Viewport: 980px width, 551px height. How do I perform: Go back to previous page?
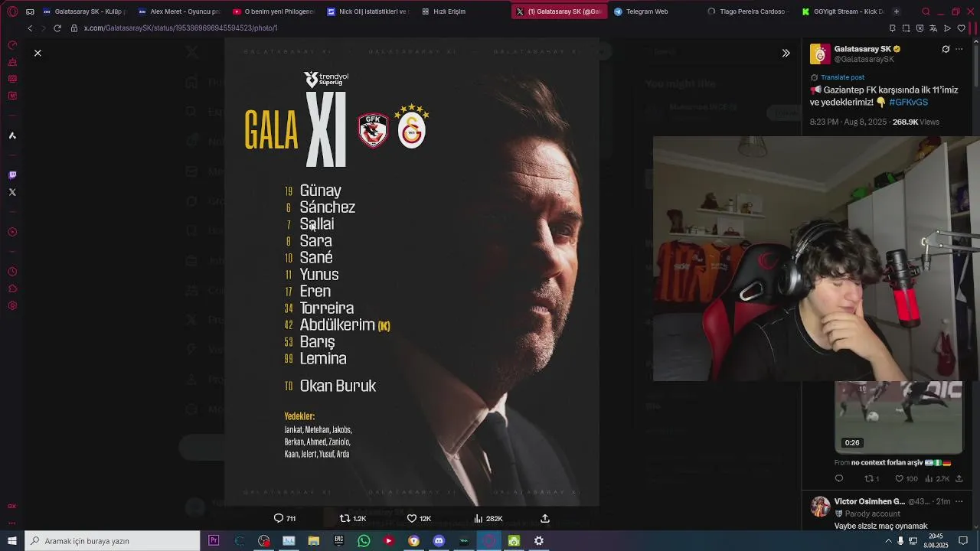click(30, 28)
